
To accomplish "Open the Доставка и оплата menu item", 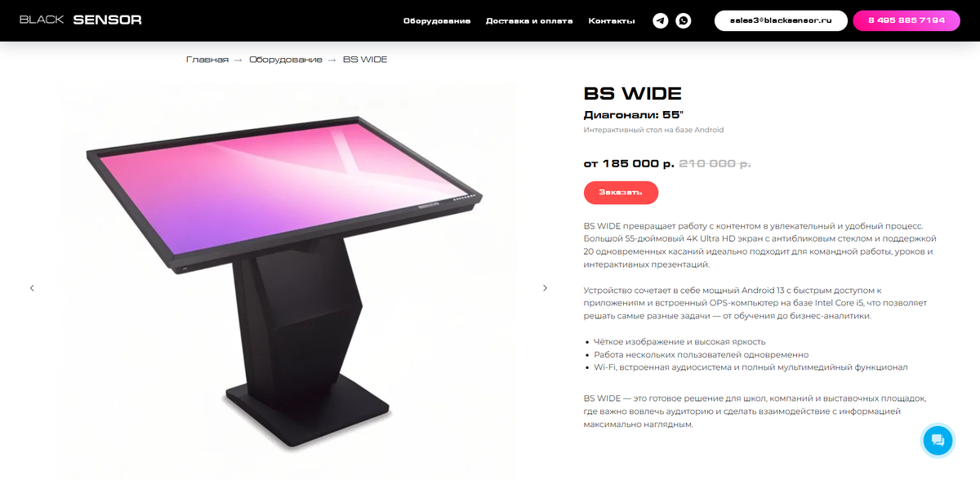I will coord(529,20).
